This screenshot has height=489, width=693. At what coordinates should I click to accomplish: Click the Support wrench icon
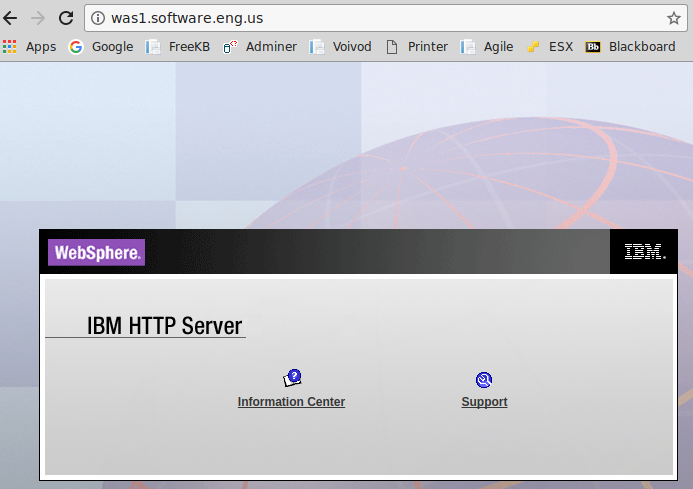click(x=484, y=380)
